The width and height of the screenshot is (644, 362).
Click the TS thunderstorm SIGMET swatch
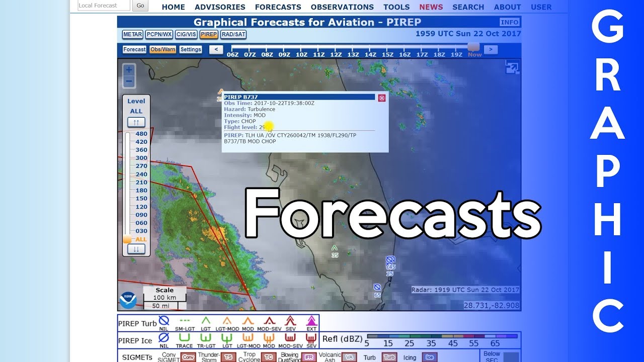pyautogui.click(x=228, y=357)
